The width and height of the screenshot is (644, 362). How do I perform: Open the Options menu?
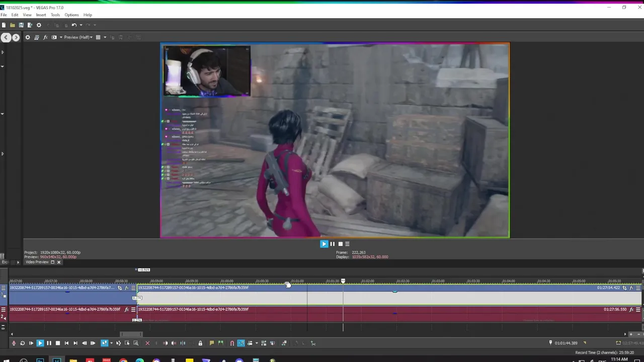point(71,15)
